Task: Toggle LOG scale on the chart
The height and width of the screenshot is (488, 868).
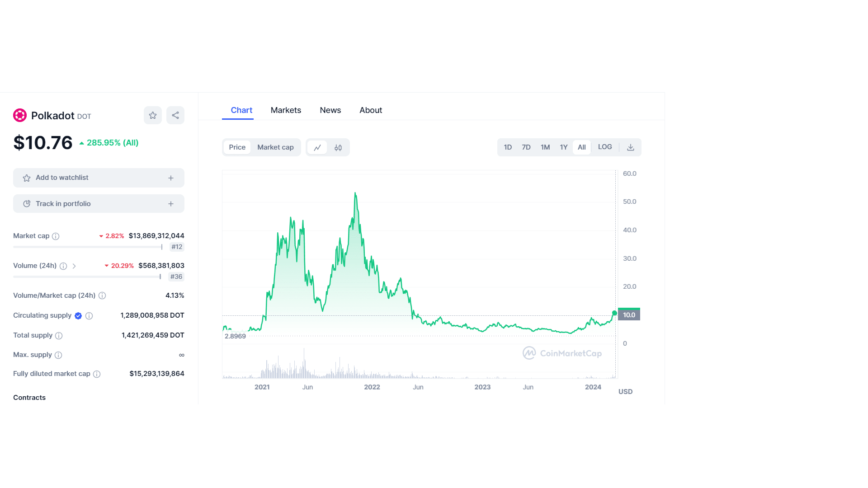Action: [x=605, y=147]
